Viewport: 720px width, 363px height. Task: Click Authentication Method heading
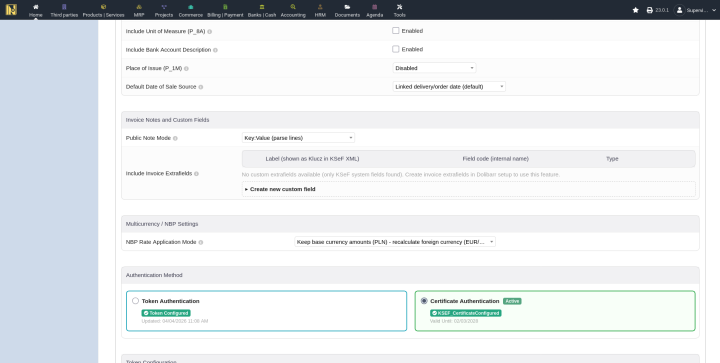click(x=154, y=275)
